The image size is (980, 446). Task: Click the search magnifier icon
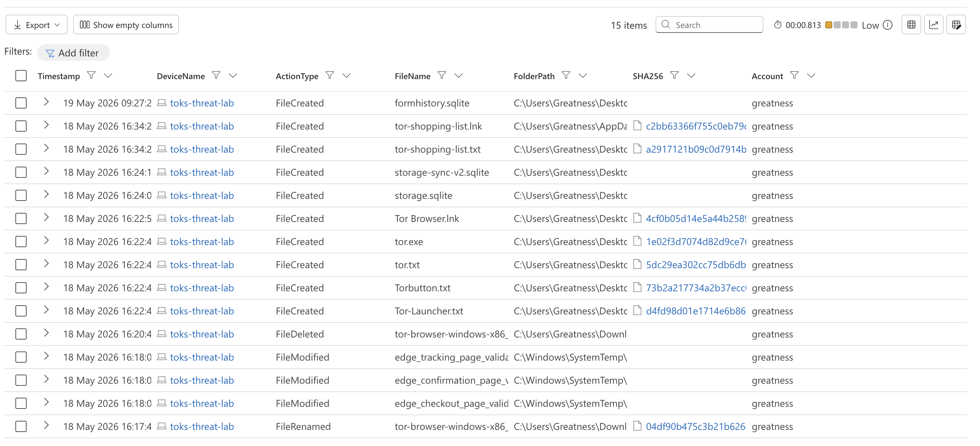pyautogui.click(x=666, y=25)
